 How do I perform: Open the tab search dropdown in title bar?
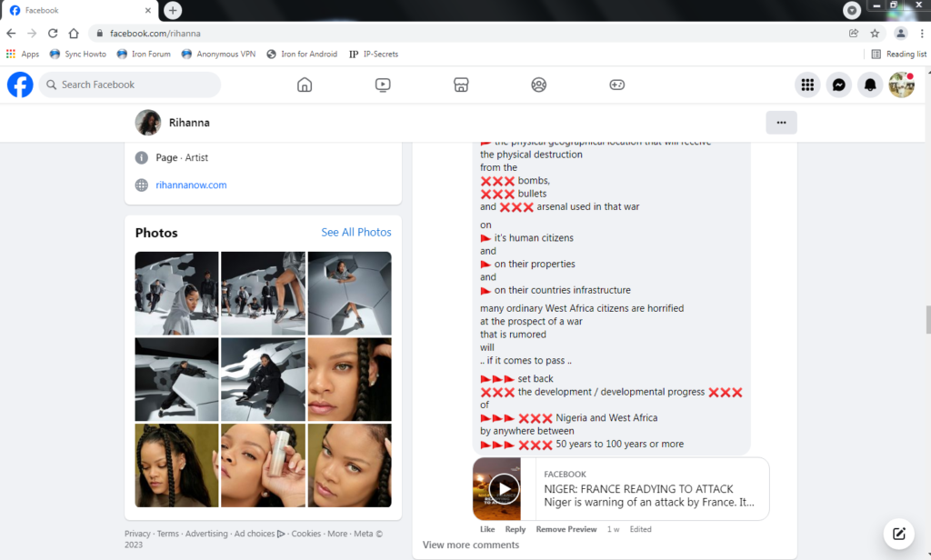click(851, 10)
